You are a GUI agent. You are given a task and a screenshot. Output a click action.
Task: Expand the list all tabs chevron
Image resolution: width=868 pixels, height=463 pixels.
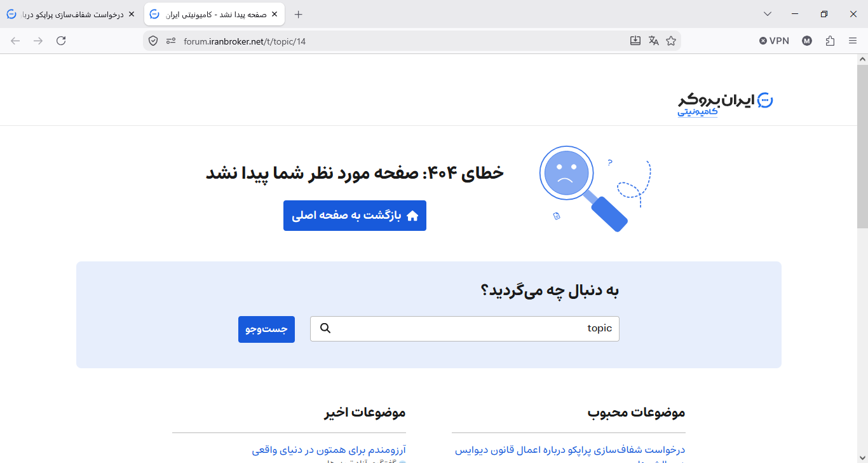pos(768,14)
